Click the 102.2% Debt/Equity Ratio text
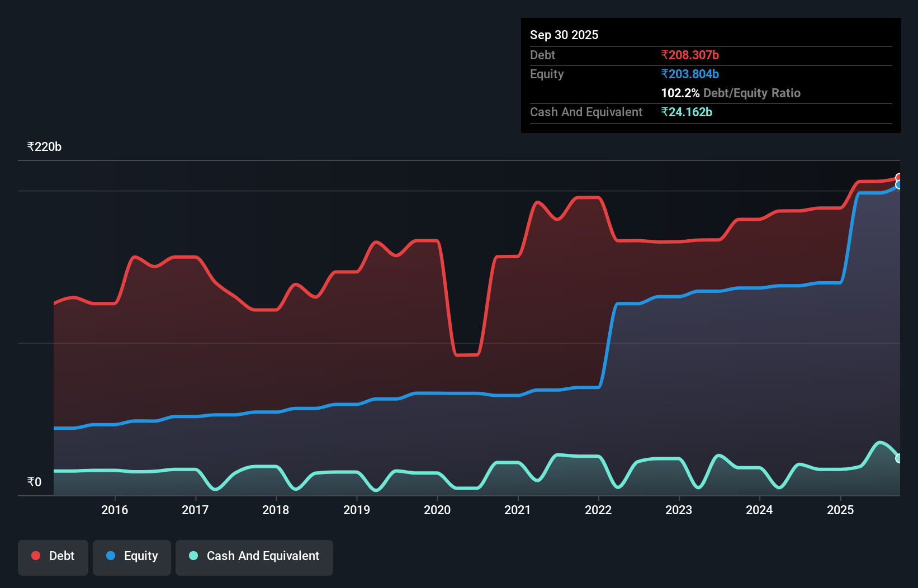This screenshot has height=588, width=918. 731,93
